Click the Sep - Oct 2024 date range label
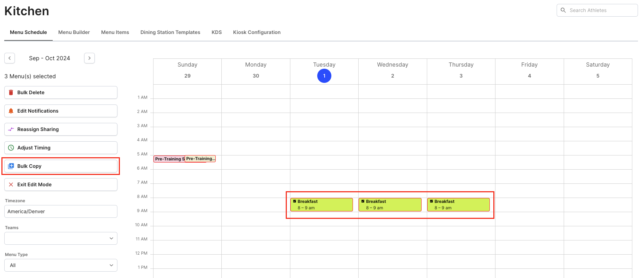Image resolution: width=644 pixels, height=278 pixels. [50, 58]
